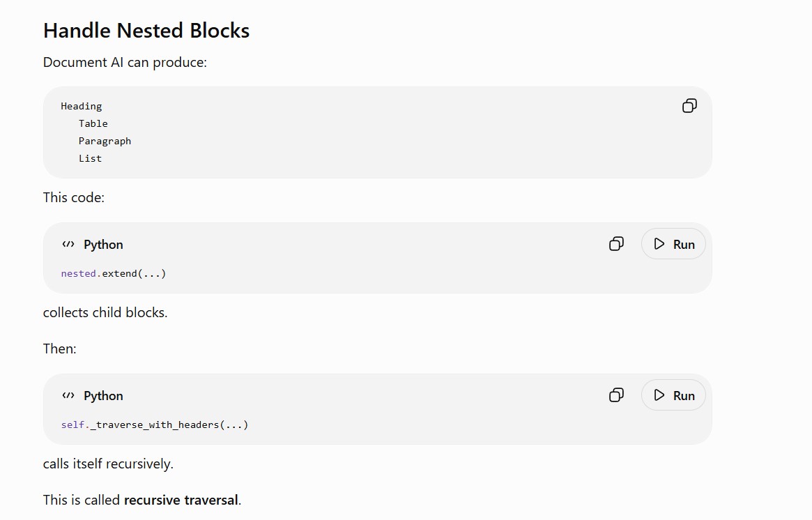
Task: Run the nested.extend code block
Action: click(x=673, y=244)
